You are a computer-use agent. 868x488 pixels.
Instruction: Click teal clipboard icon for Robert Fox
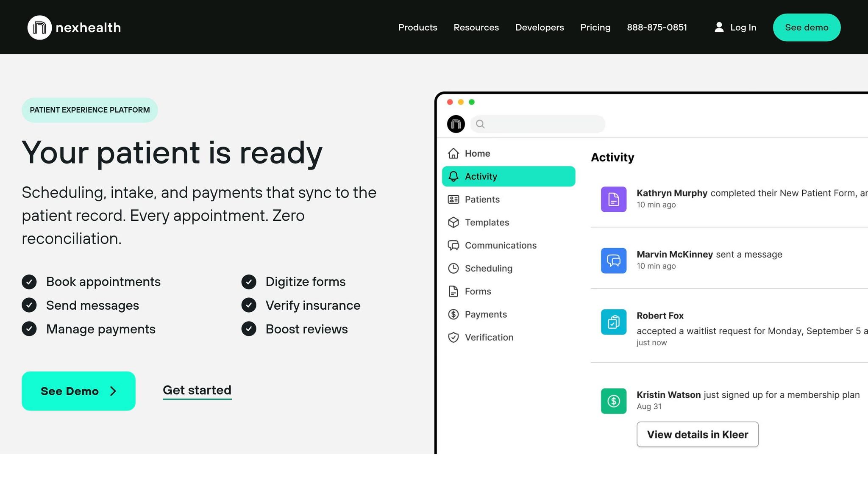click(614, 322)
